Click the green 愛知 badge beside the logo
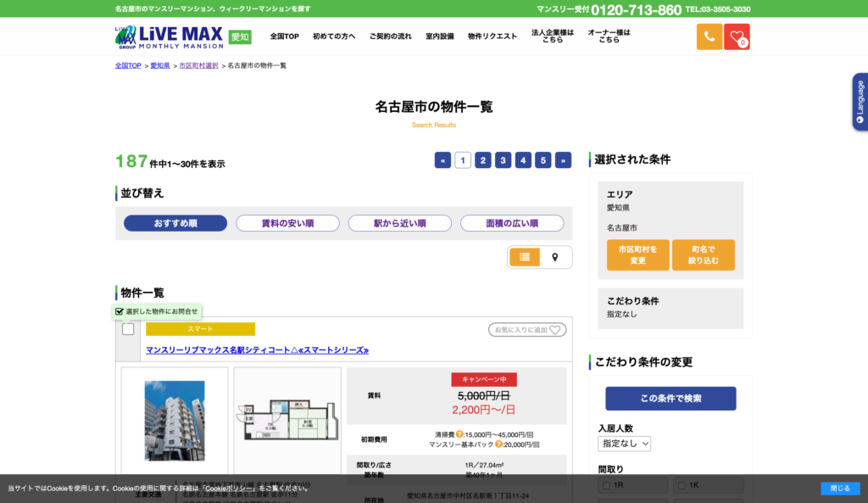The image size is (868, 503). pyautogui.click(x=238, y=36)
